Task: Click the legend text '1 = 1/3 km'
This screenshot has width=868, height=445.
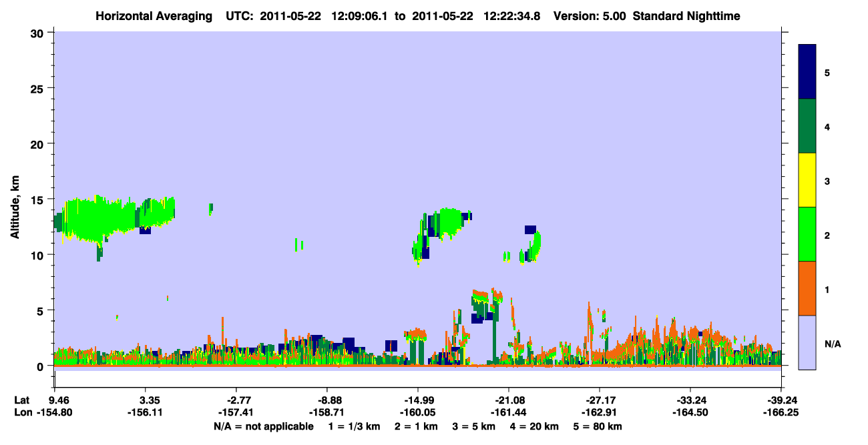Action: [355, 426]
